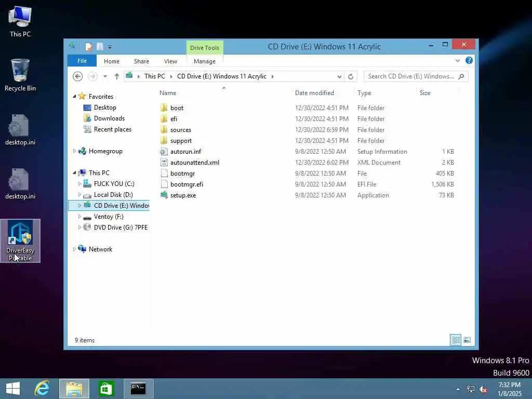532x399 pixels.
Task: Open the address bar history dropdown
Action: pos(339,77)
